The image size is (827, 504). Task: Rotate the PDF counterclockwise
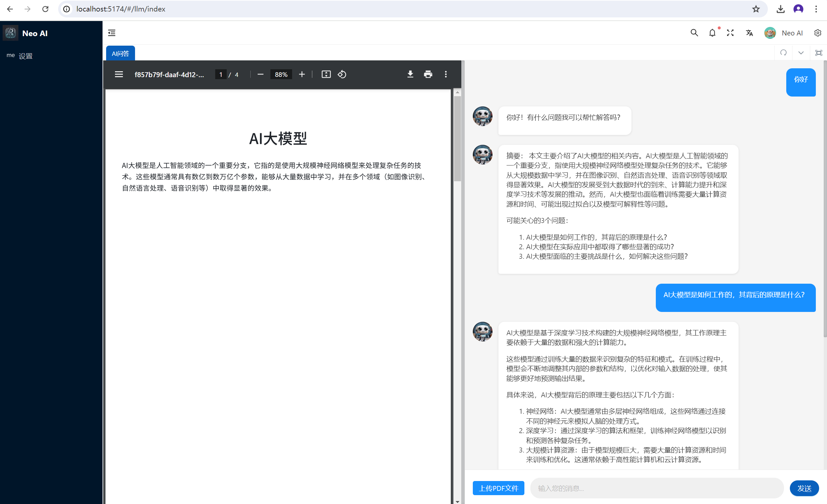pyautogui.click(x=342, y=75)
